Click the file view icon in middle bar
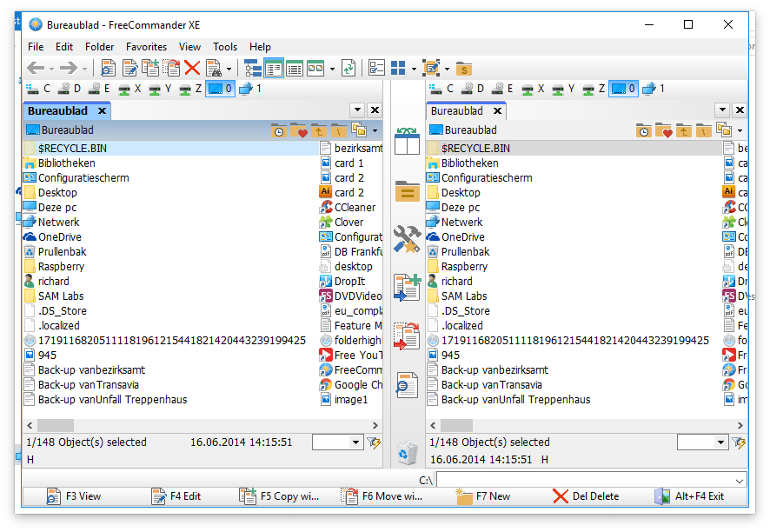The height and width of the screenshot is (532, 770). 407,384
